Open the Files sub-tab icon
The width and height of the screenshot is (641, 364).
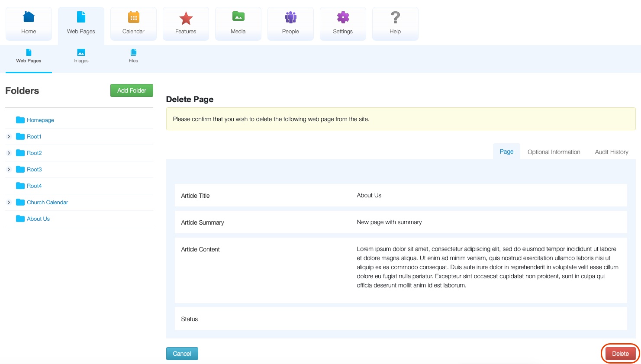pos(133,52)
